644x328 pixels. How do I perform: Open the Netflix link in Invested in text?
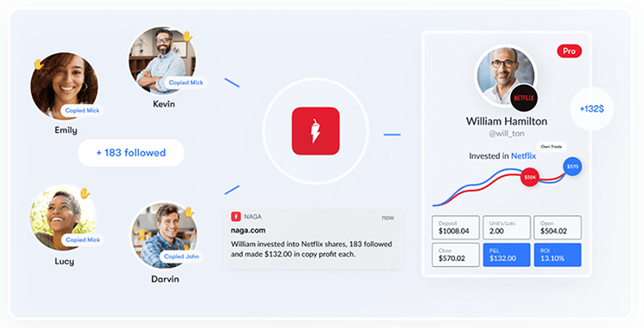coord(523,156)
